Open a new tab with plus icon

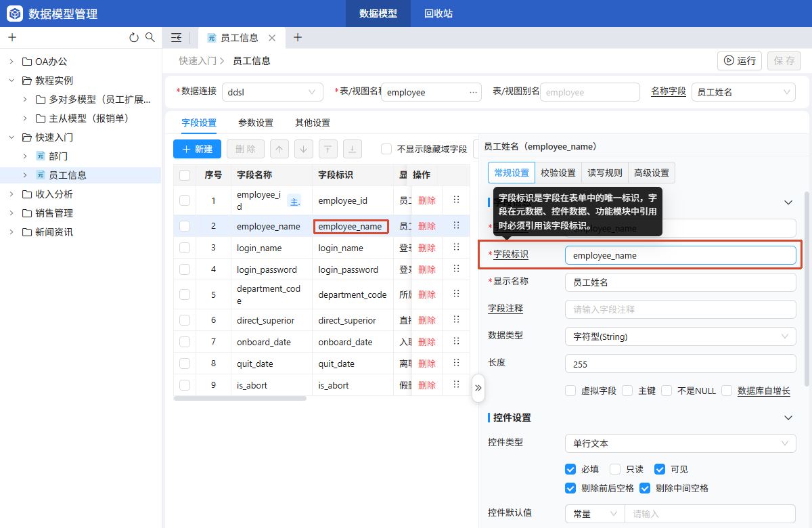tap(298, 38)
